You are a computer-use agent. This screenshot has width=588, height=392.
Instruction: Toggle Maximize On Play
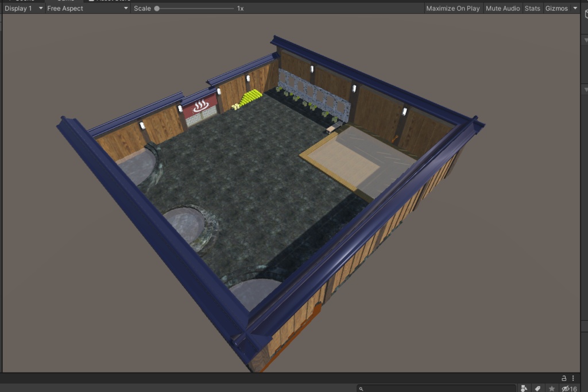click(x=452, y=8)
